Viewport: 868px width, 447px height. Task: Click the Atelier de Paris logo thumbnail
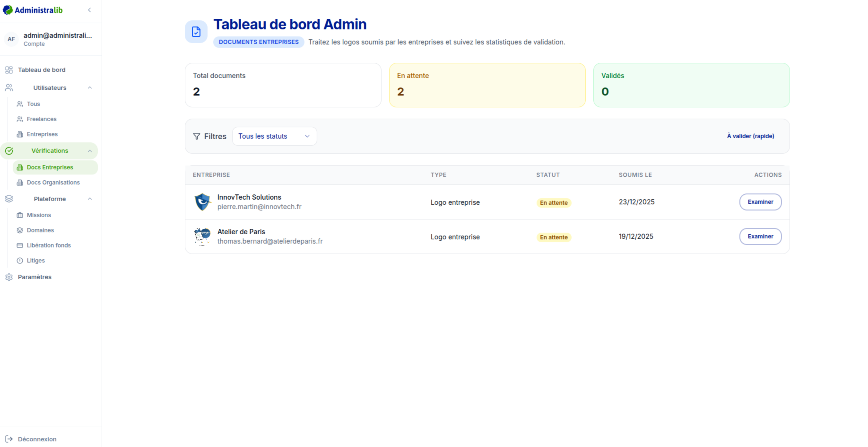(x=202, y=237)
